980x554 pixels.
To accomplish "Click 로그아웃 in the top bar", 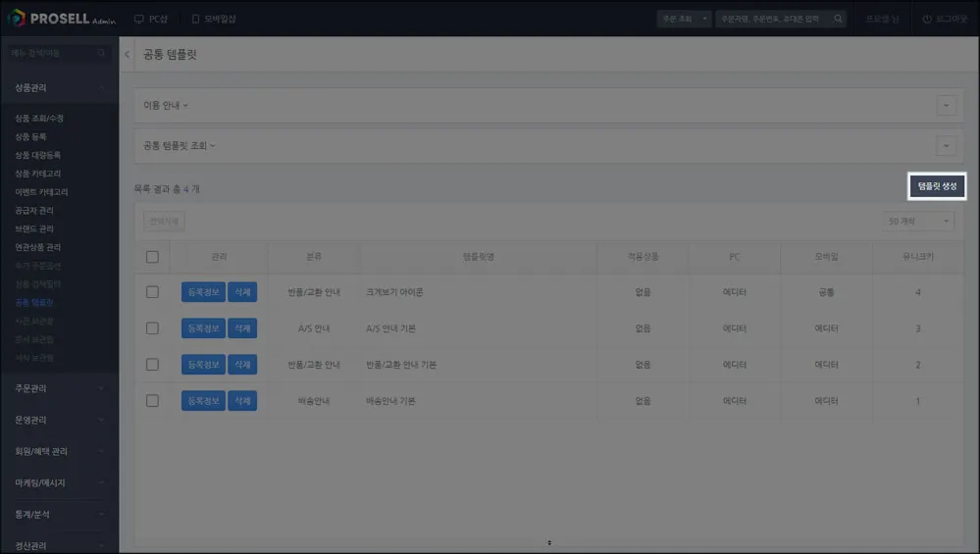I will pyautogui.click(x=945, y=19).
